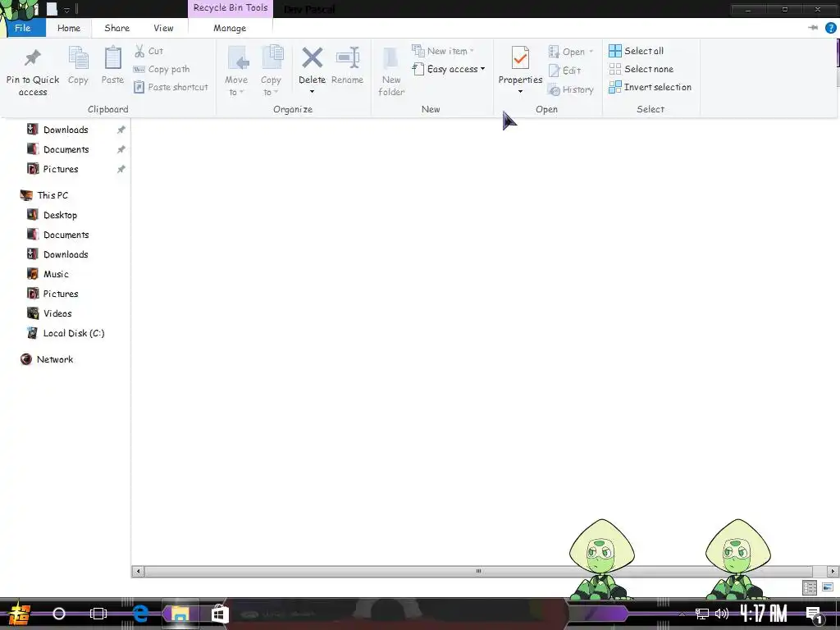The image size is (840, 630).
Task: Open the Open dropdown in ribbon
Action: (571, 52)
